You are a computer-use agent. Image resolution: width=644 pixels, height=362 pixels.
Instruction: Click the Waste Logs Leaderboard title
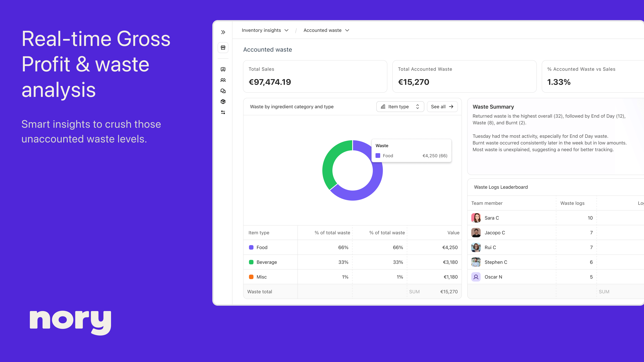coord(501,187)
